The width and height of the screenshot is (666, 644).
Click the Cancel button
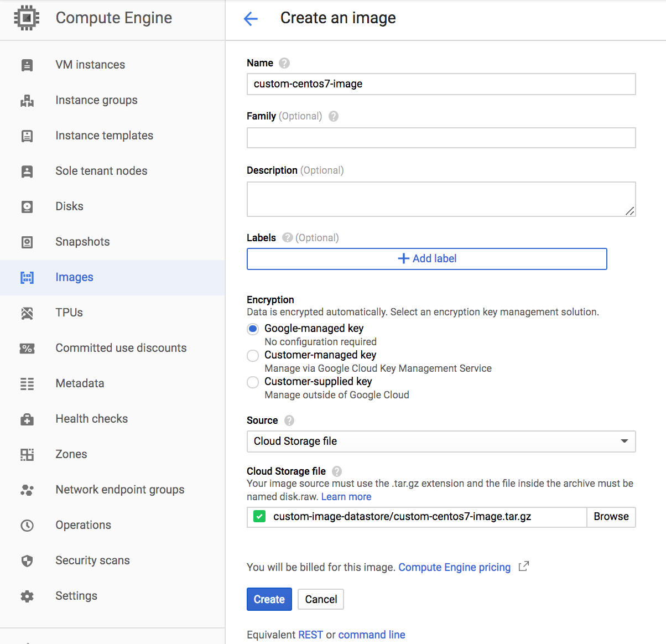pos(321,599)
